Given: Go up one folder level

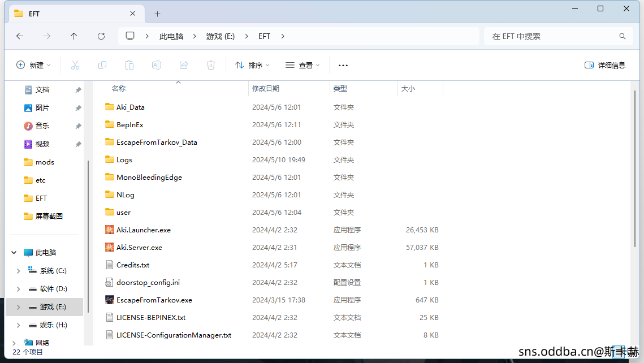Looking at the screenshot, I should coord(74,36).
